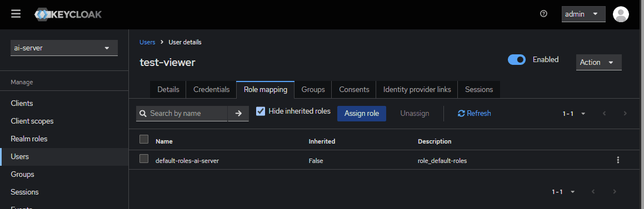Click the Name column header
644x209 pixels.
click(164, 141)
